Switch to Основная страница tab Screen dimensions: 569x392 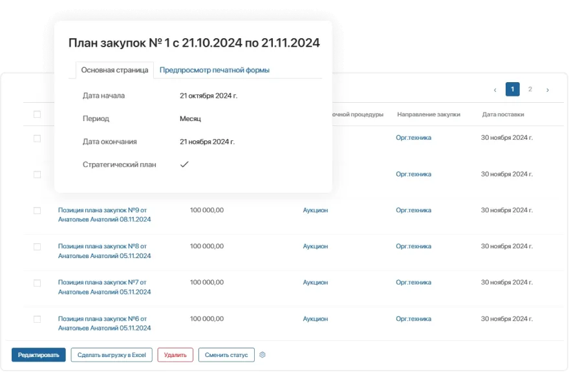coord(114,70)
